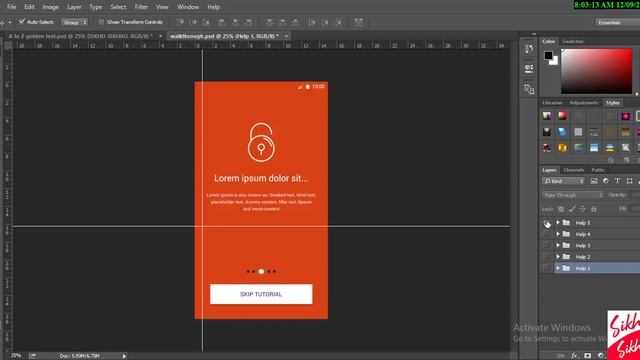The image size is (640, 360).
Task: Open the Pass Through blend mode dropdown
Action: coord(573,195)
